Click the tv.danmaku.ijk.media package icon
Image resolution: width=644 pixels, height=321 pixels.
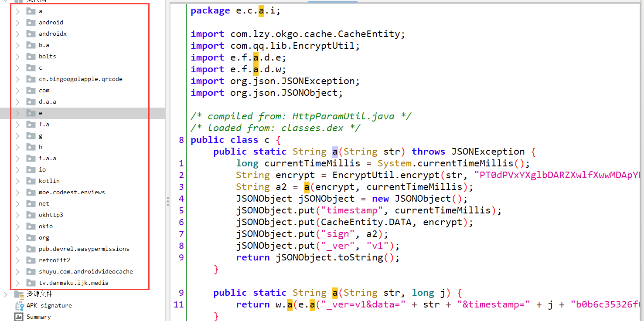tap(31, 283)
